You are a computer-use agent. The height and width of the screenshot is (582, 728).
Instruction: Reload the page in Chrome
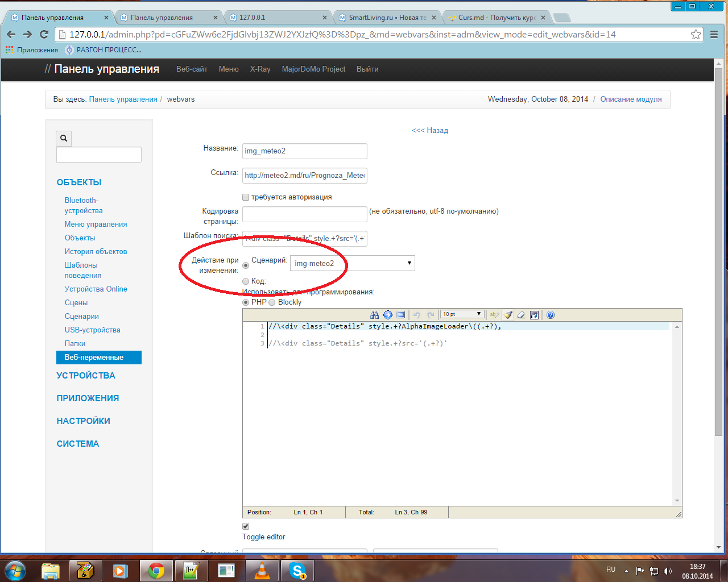click(44, 34)
